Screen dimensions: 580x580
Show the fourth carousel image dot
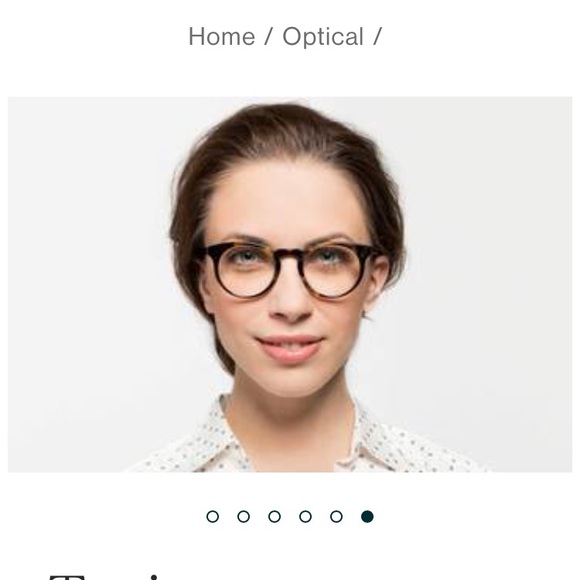(305, 516)
